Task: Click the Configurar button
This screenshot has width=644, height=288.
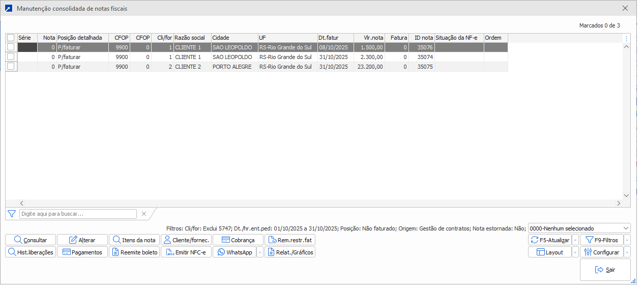Action: 602,252
